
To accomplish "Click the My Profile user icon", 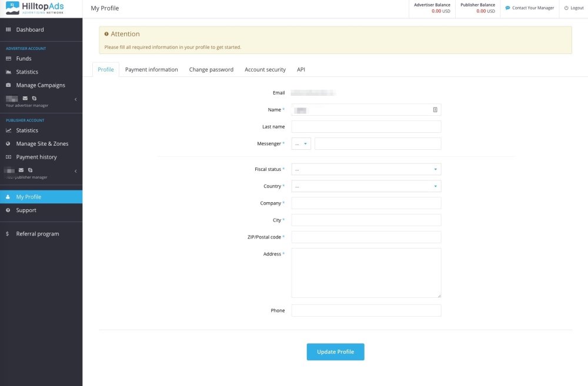I will coord(8,197).
